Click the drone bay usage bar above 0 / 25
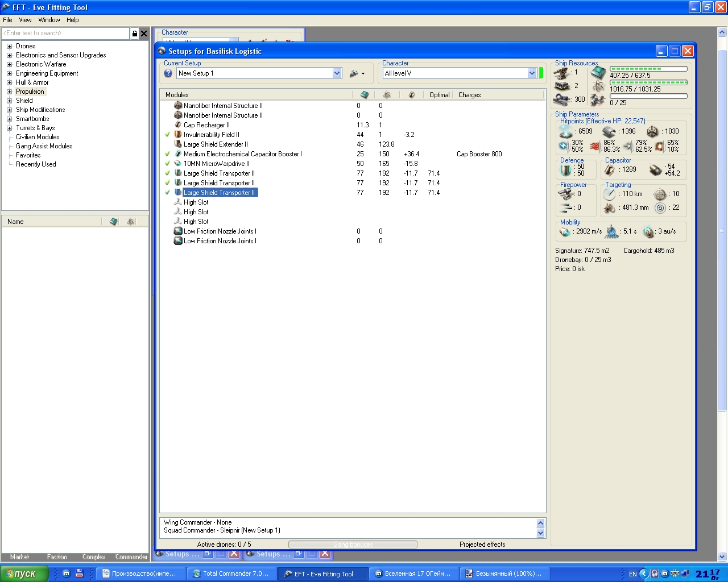Screen dimensions: 728x582 coord(649,96)
